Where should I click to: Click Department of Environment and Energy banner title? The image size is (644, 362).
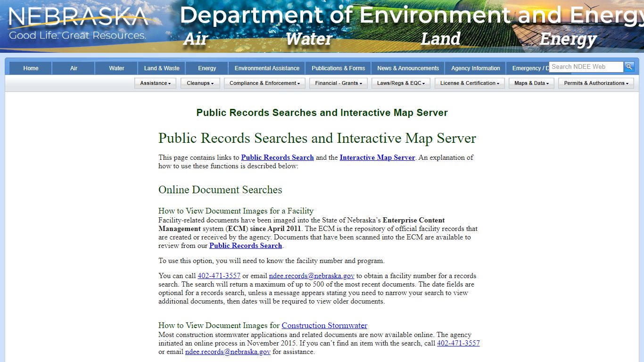click(x=412, y=16)
